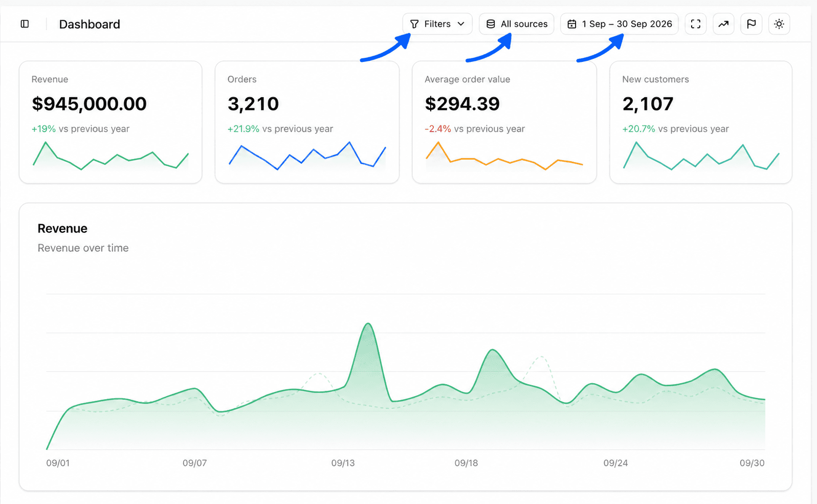
Task: Select the 2,107 new customers figure
Action: tap(648, 104)
